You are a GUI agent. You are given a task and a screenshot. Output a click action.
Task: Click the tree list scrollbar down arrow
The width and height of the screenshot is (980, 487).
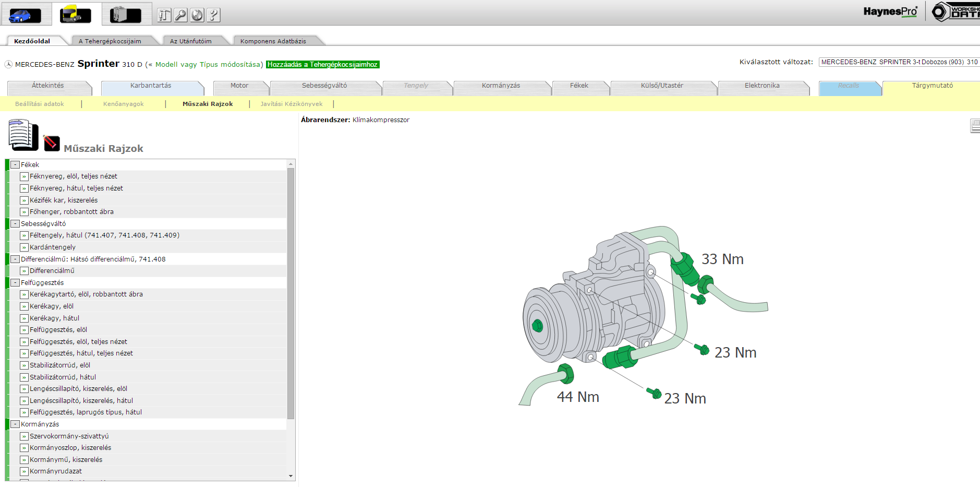291,476
